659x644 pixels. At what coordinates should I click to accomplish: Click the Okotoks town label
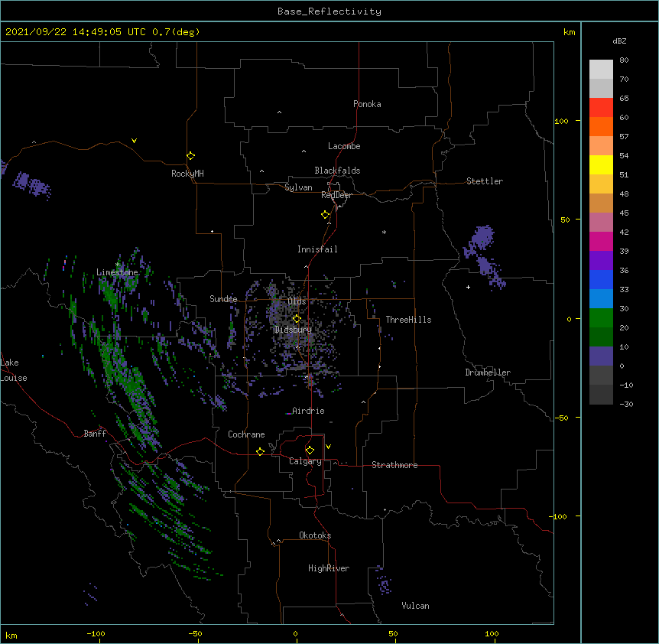315,535
